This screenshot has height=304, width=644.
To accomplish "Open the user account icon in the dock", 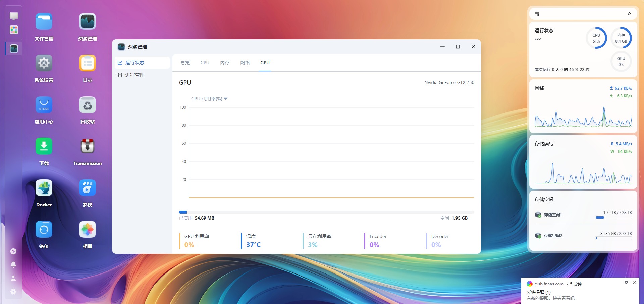I will (x=13, y=278).
